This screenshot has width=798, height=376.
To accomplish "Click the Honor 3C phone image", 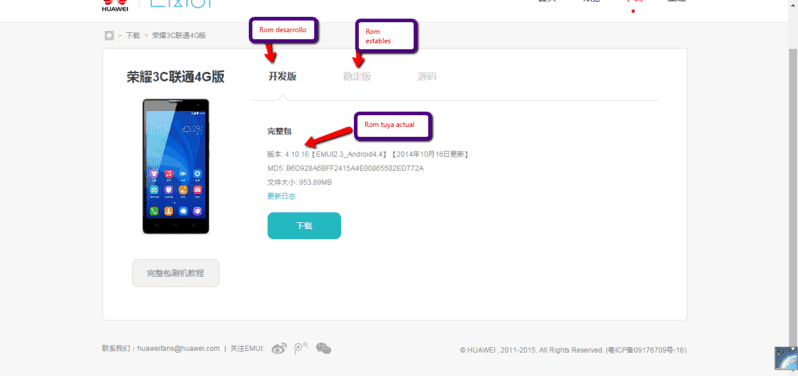I will coord(176,166).
